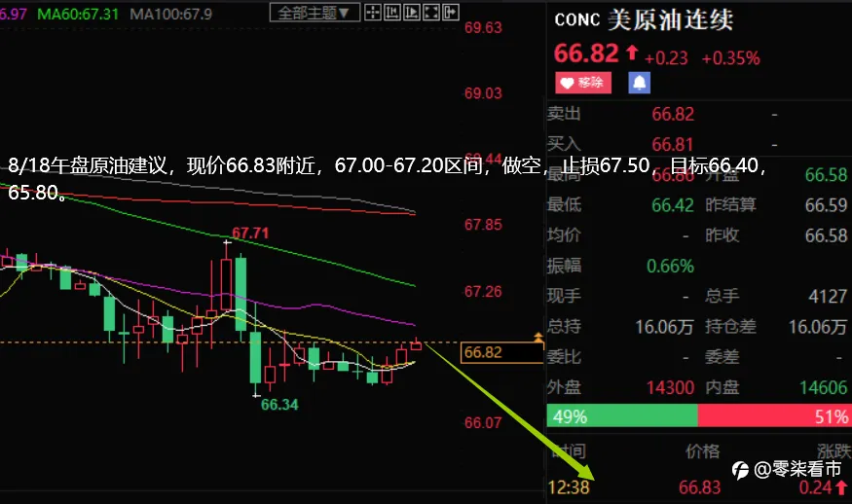Click the 卖出 price 66.82
The image size is (852, 504).
[673, 114]
